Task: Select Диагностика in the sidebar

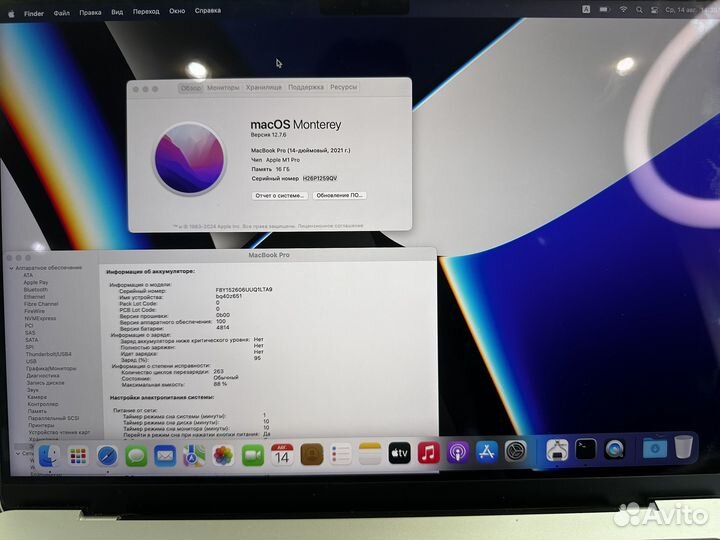Action: point(43,376)
